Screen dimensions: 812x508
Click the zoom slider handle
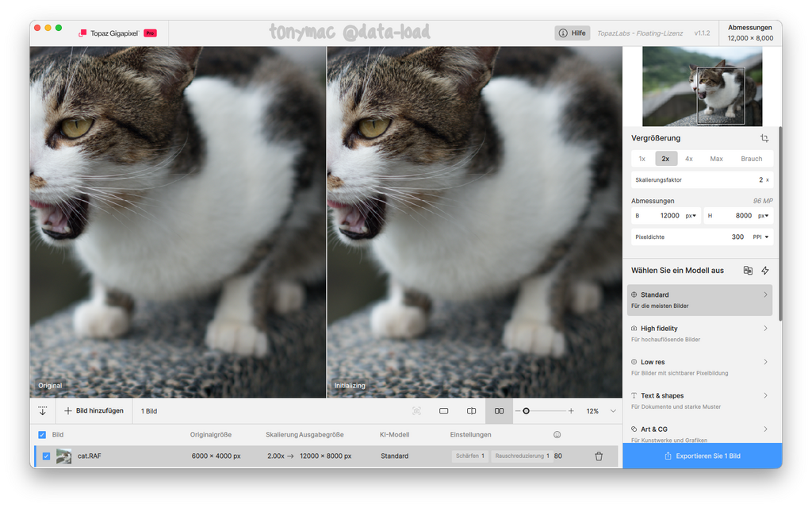(526, 411)
